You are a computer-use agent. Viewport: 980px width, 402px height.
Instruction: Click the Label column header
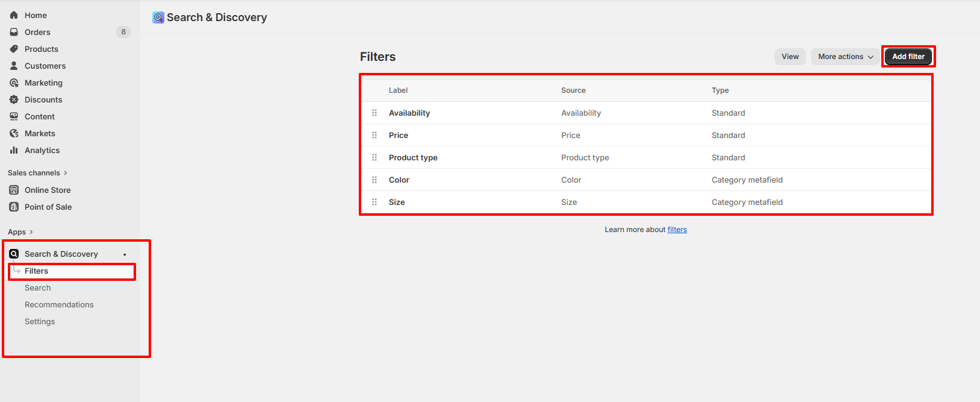[398, 90]
